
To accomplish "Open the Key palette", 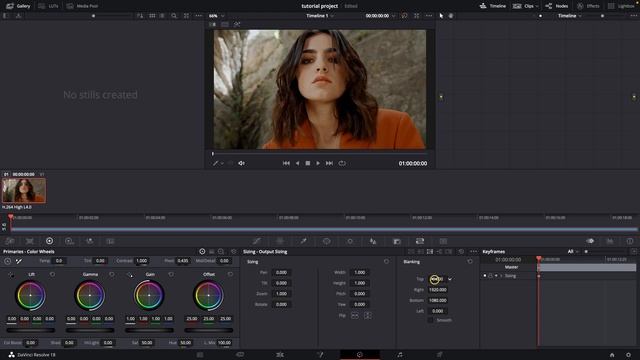I will pyautogui.click(x=397, y=241).
